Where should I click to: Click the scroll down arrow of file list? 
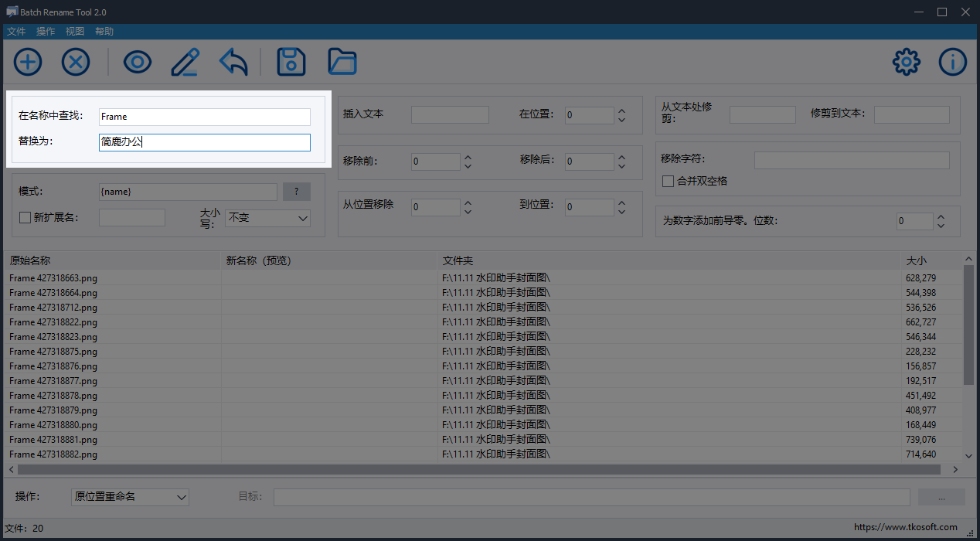click(x=968, y=456)
